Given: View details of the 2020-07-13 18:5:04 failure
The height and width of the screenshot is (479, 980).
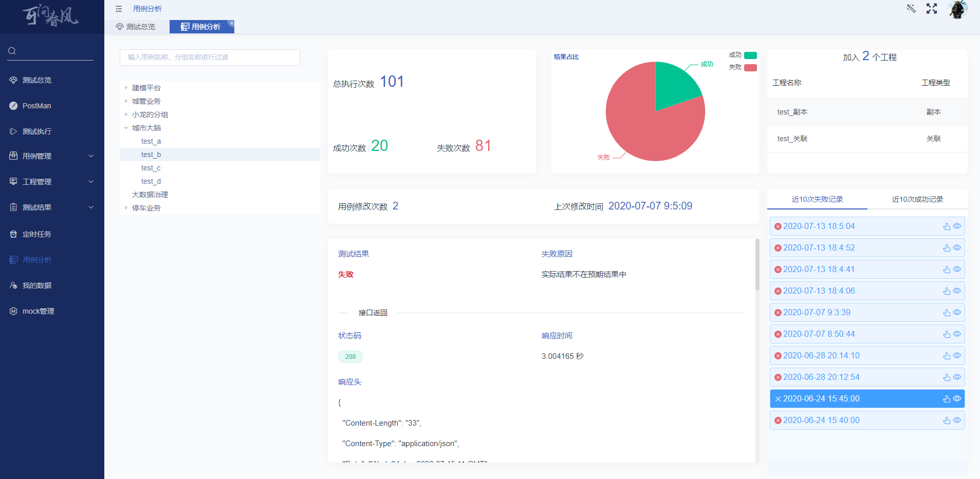Looking at the screenshot, I should point(957,226).
